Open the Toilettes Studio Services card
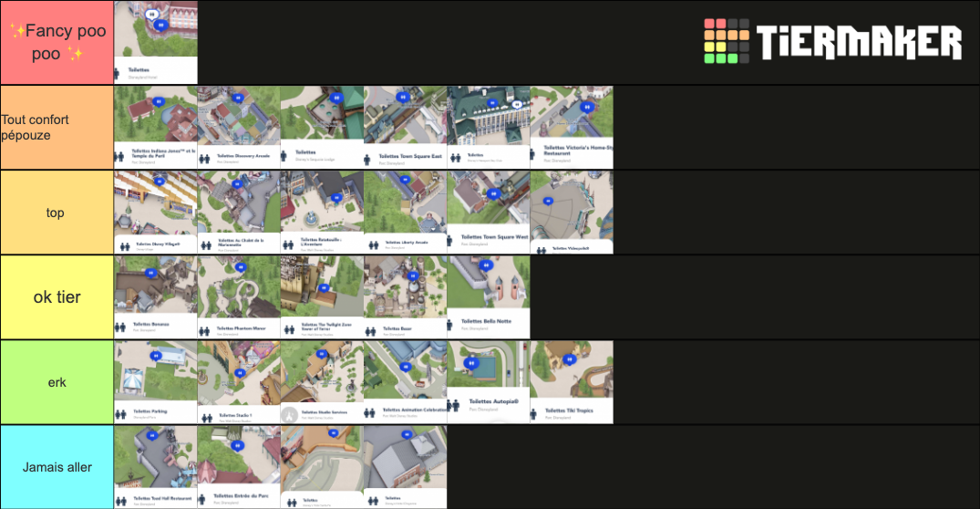980x509 pixels. pos(322,382)
